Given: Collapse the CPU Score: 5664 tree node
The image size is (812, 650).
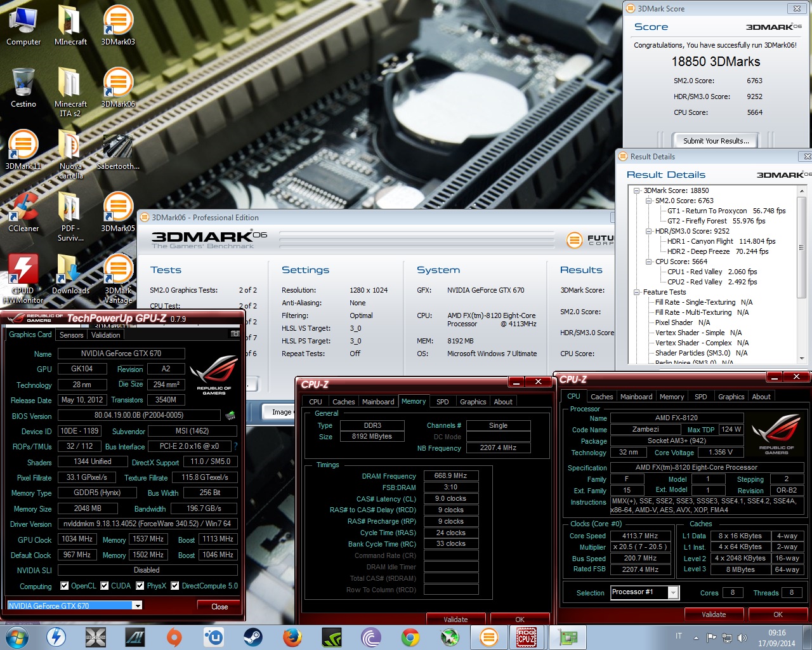Looking at the screenshot, I should pos(649,262).
